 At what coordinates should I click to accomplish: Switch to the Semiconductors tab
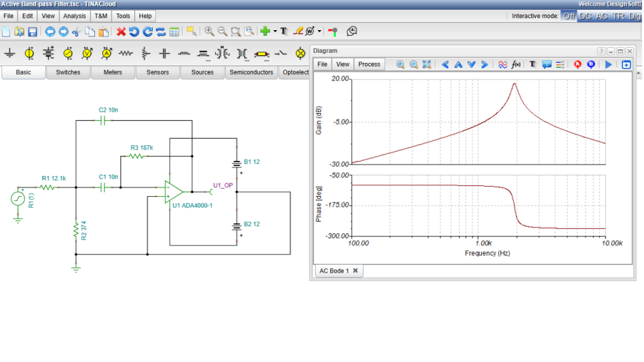click(x=252, y=72)
